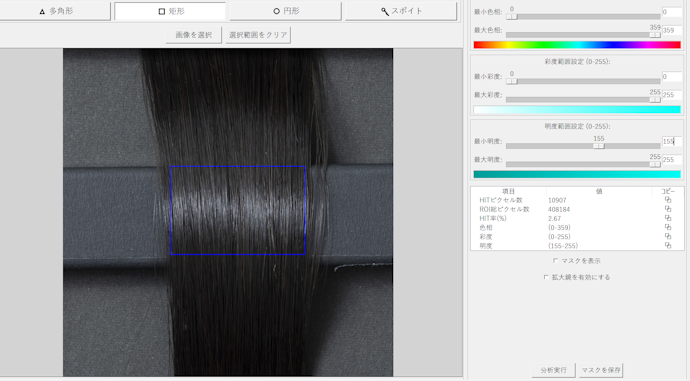This screenshot has height=381, width=690.
Task: Click the 項目 column header
Action: pos(508,191)
